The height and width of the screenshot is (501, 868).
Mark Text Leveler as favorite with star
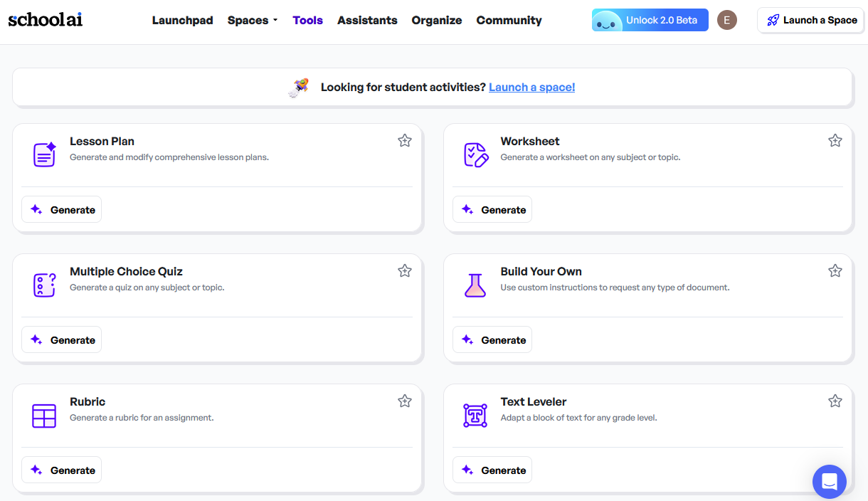click(x=835, y=401)
